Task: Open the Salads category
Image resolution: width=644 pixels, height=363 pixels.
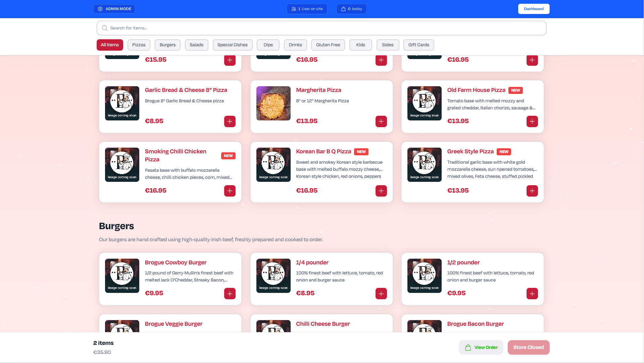Action: tap(196, 45)
